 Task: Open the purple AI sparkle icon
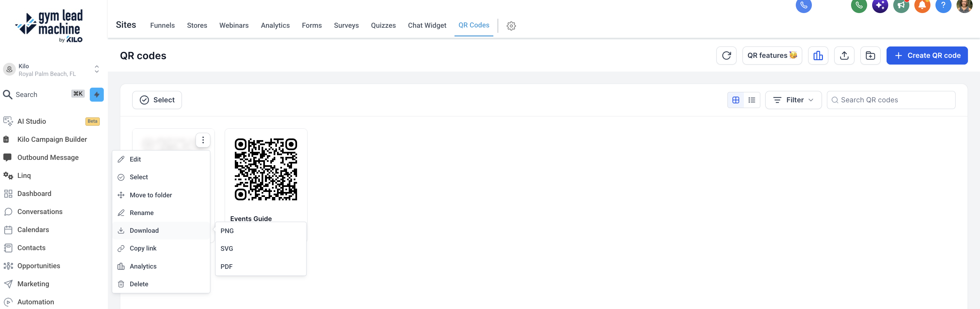880,5
